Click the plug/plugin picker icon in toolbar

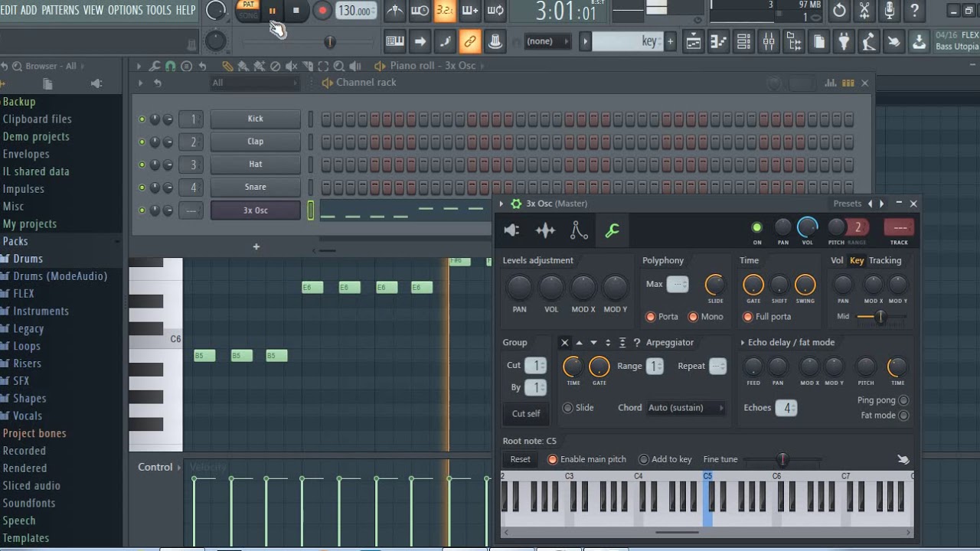click(x=844, y=41)
